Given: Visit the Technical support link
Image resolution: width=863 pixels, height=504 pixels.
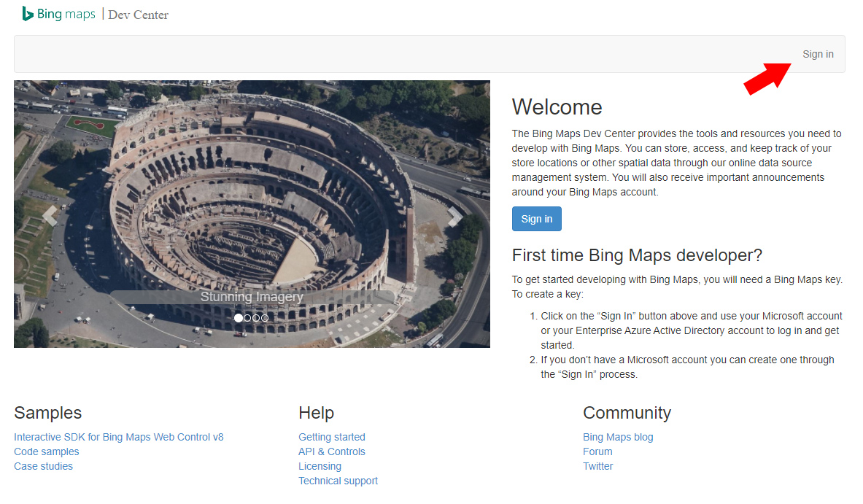Looking at the screenshot, I should click(x=338, y=481).
